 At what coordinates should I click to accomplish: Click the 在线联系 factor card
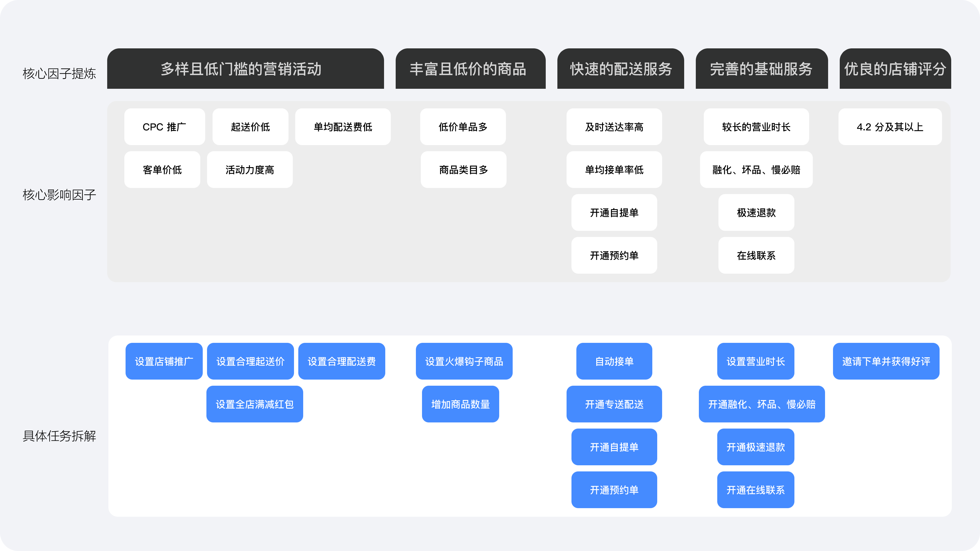pyautogui.click(x=756, y=255)
